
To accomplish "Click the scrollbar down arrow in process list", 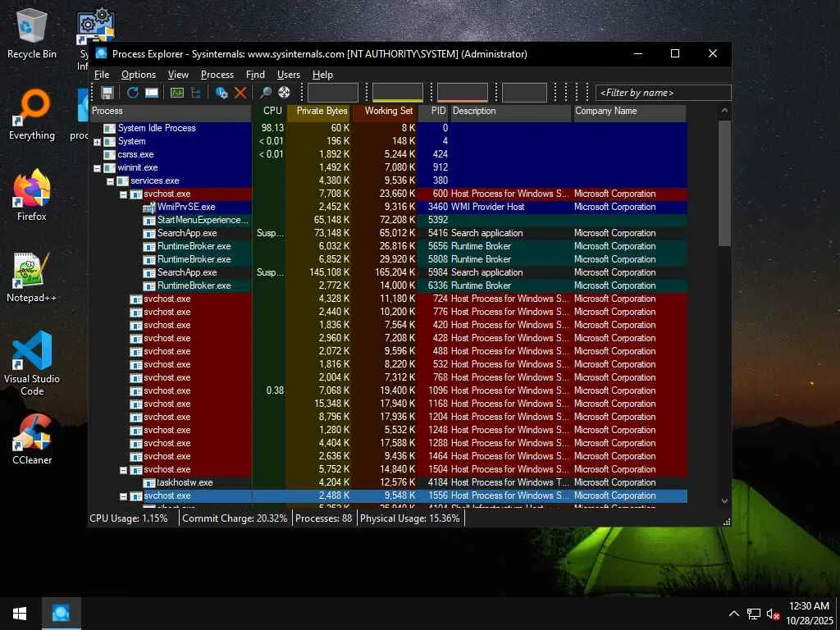I will tap(724, 501).
